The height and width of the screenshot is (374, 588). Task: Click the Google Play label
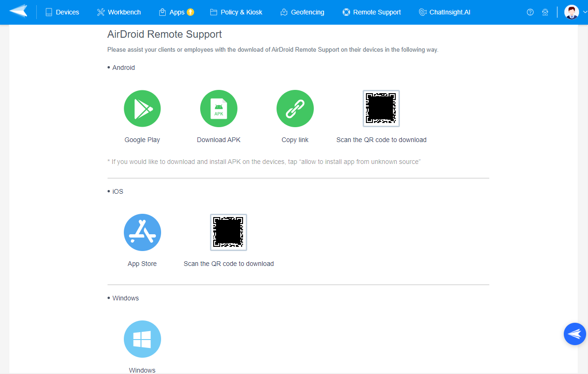coord(142,140)
